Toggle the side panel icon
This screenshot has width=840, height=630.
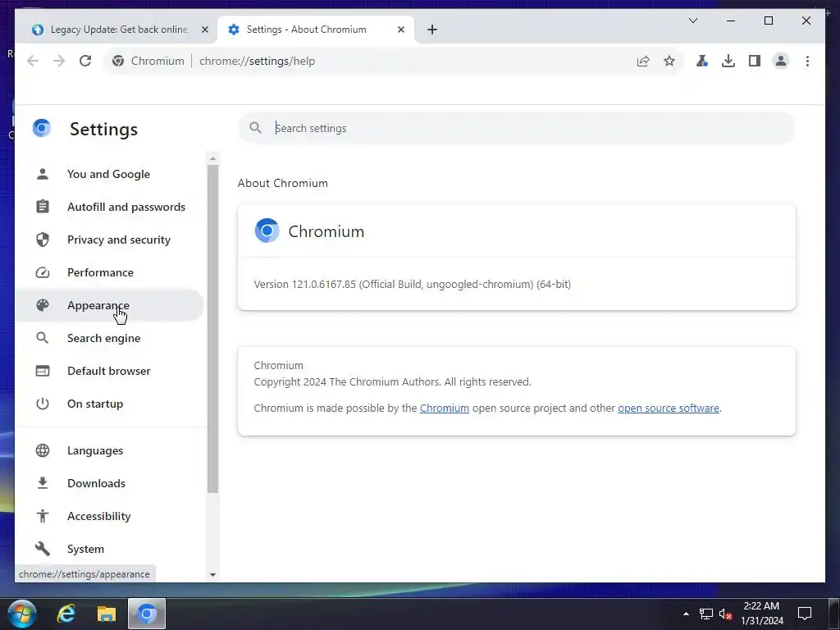755,61
